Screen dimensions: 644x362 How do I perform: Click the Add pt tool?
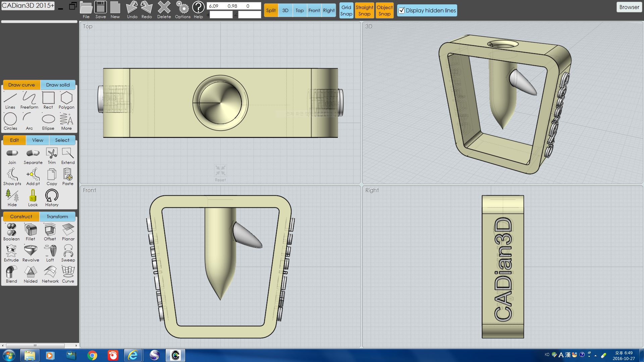[33, 177]
